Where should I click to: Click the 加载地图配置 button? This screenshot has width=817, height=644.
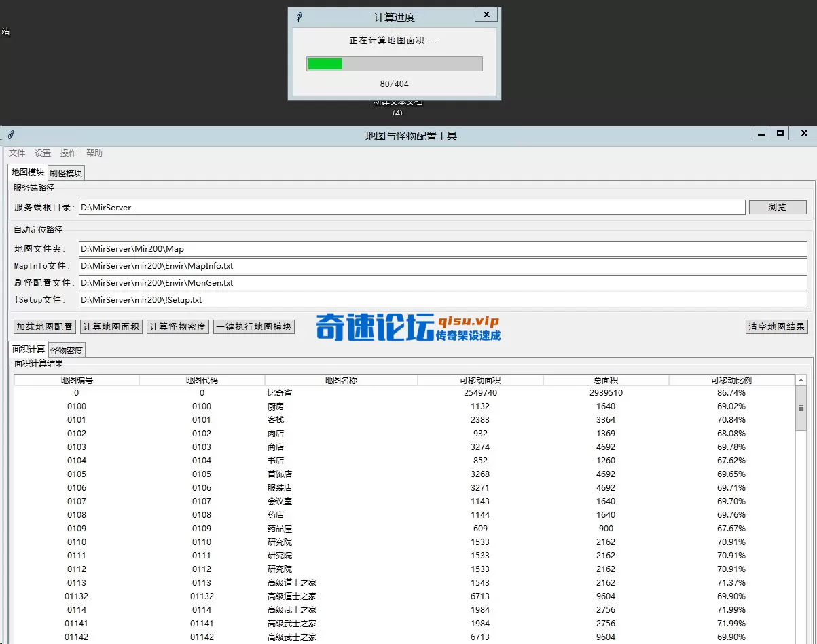click(43, 326)
